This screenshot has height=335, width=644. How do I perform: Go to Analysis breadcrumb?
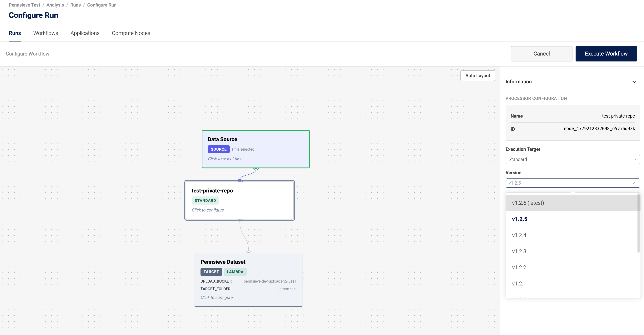(55, 5)
